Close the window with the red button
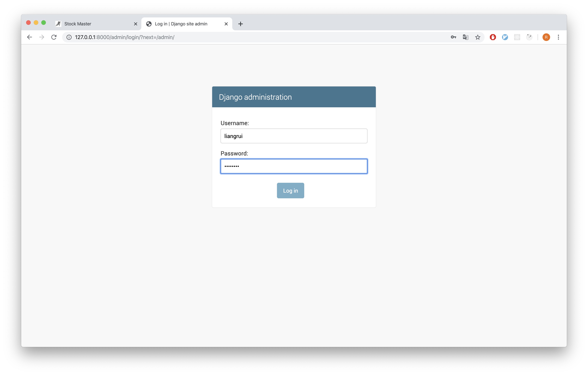The image size is (588, 375). coord(28,23)
